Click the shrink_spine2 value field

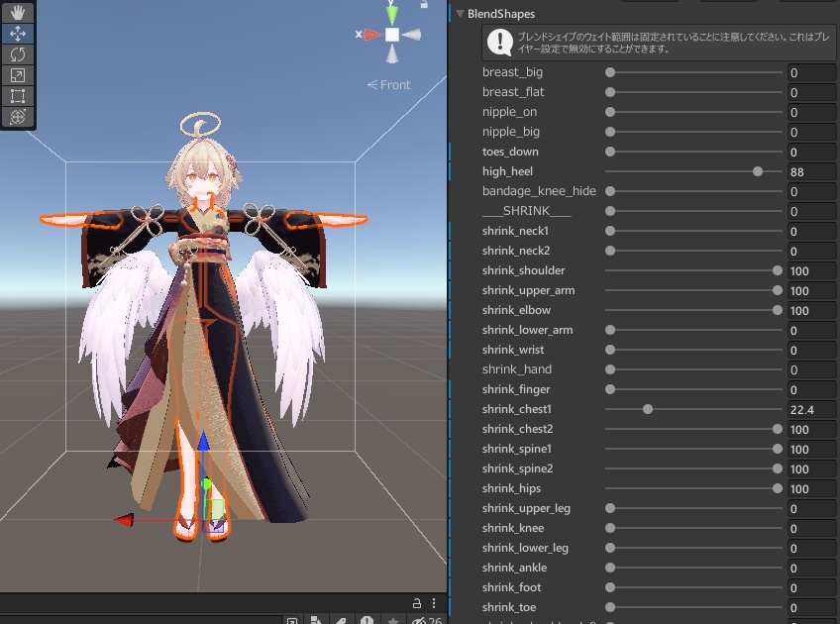point(811,469)
